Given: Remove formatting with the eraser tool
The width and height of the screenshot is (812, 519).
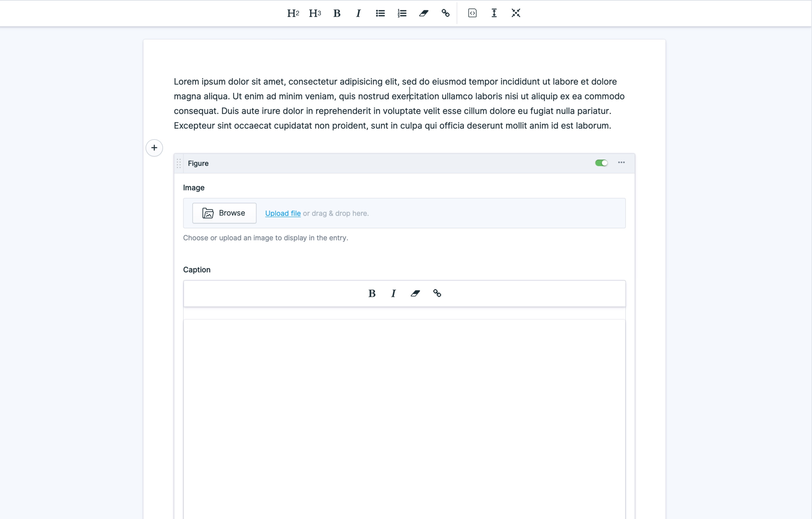Looking at the screenshot, I should point(423,13).
